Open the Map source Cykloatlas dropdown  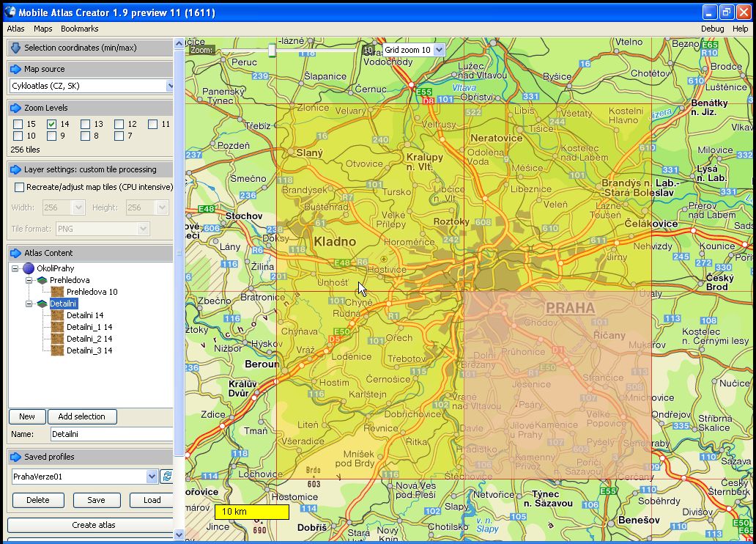(x=170, y=86)
